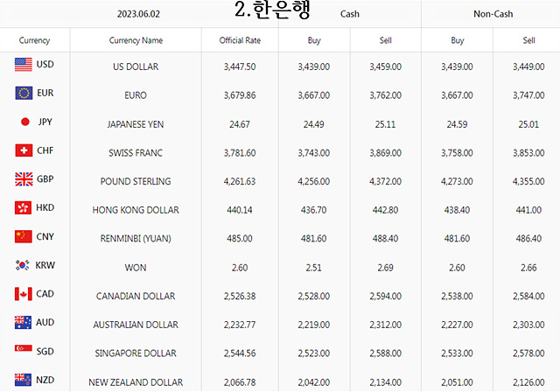
Task: Click the US DOLLAR currency name
Action: click(136, 66)
